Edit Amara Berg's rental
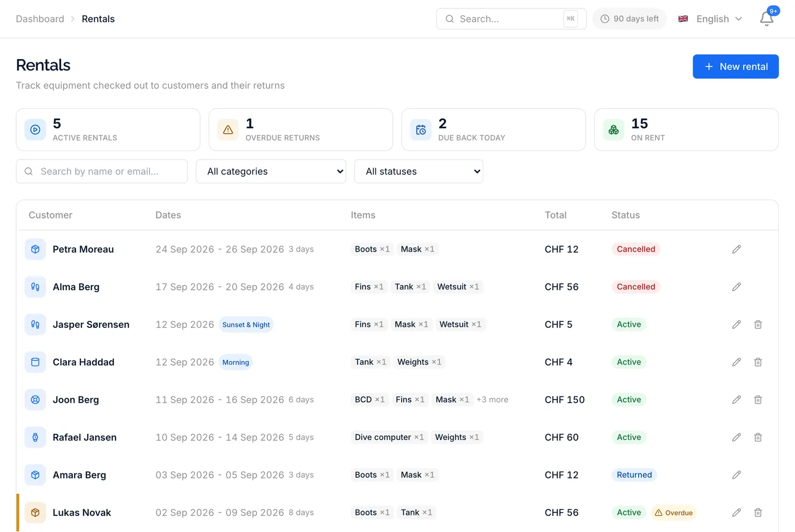The height and width of the screenshot is (532, 795). [x=736, y=475]
